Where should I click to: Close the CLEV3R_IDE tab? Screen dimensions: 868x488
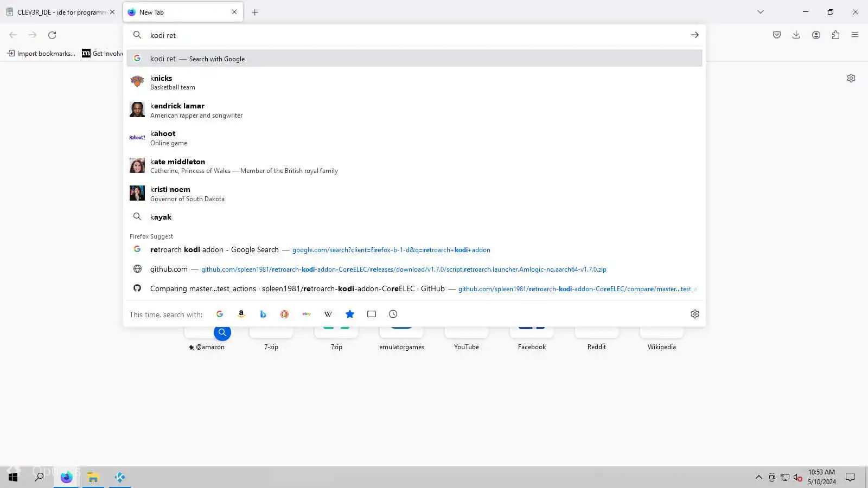[112, 12]
